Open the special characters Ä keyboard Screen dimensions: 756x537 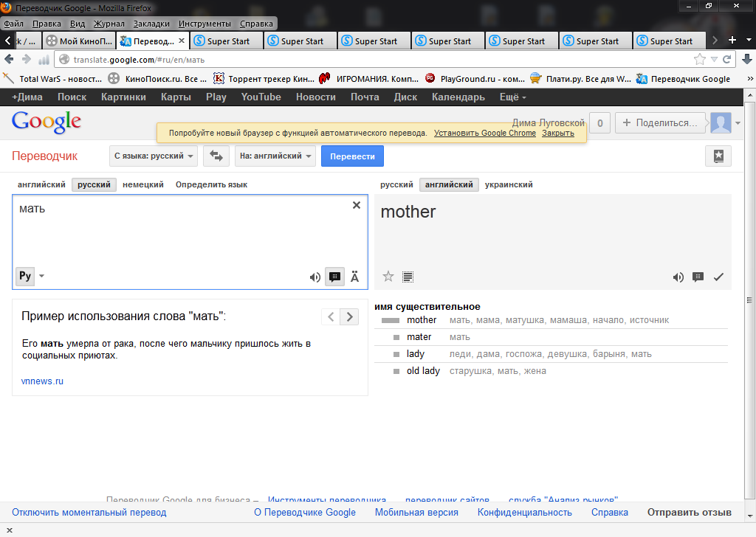click(x=355, y=277)
